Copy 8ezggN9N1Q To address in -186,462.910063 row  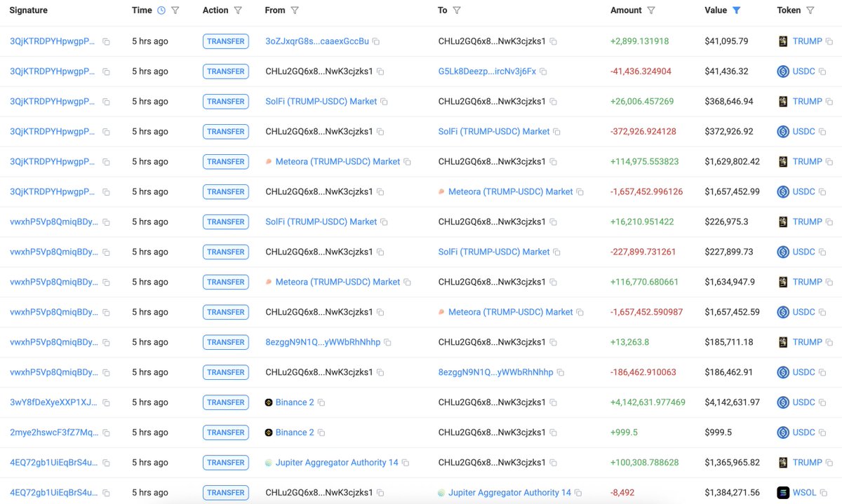560,373
